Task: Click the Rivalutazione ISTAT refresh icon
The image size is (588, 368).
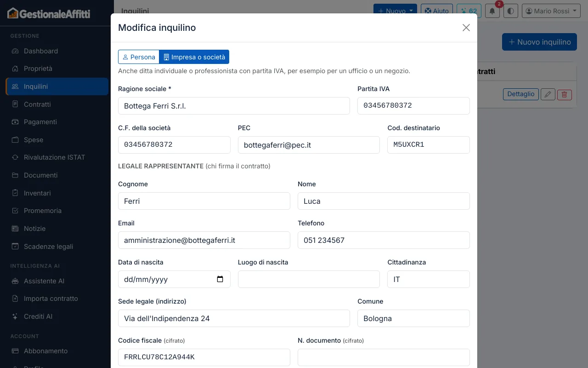Action: pos(15,157)
